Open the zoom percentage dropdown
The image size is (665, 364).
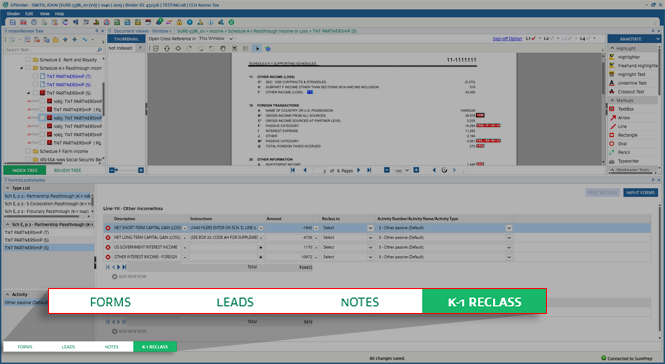click(407, 171)
